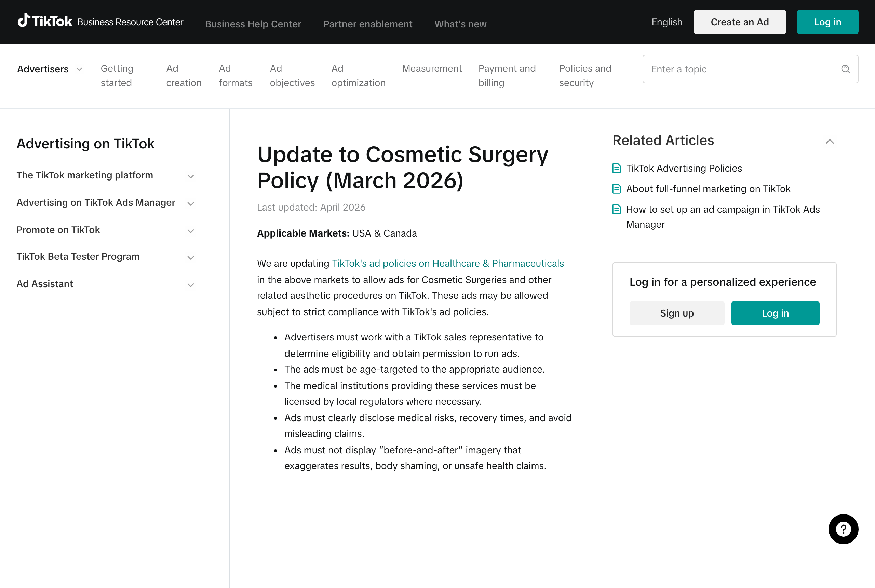Open How to set up an ad campaign article
The width and height of the screenshot is (875, 588).
[x=723, y=217]
